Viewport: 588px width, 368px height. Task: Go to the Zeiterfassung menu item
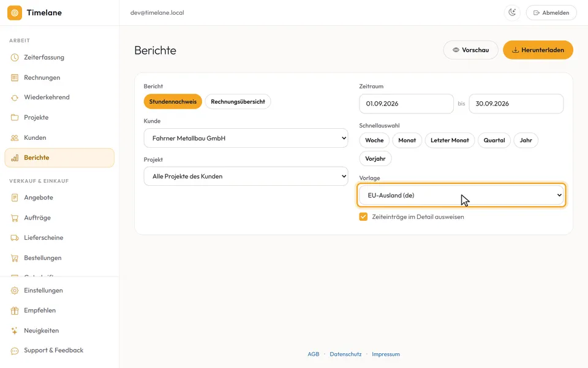[59, 58]
